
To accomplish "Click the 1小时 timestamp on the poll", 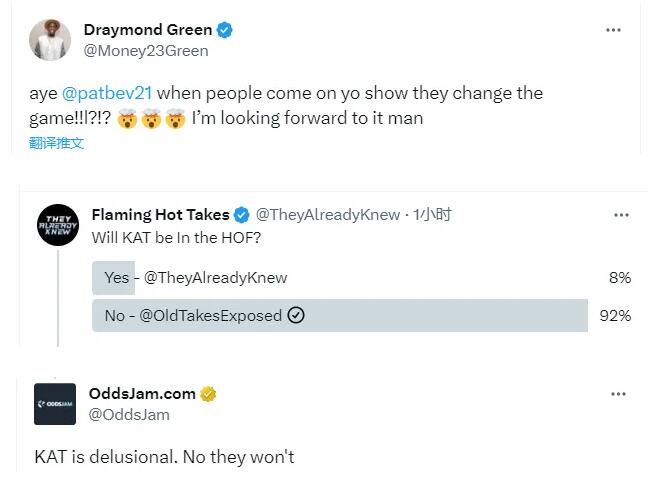I will click(431, 215).
